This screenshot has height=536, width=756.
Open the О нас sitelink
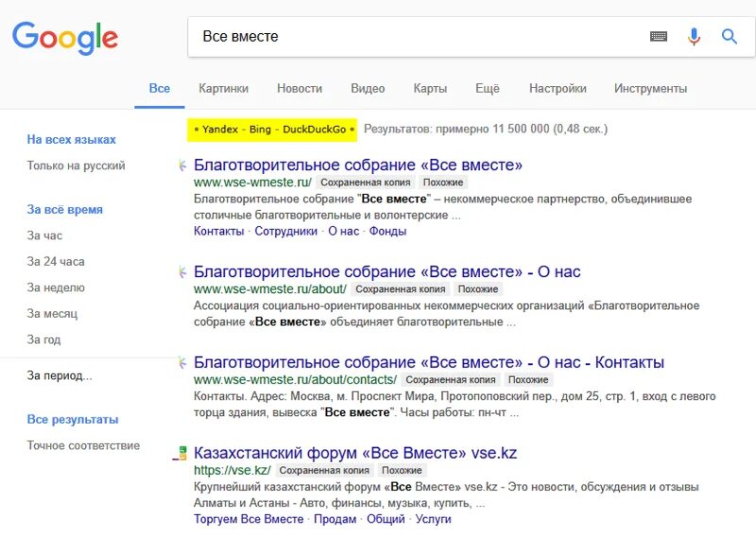(x=343, y=232)
